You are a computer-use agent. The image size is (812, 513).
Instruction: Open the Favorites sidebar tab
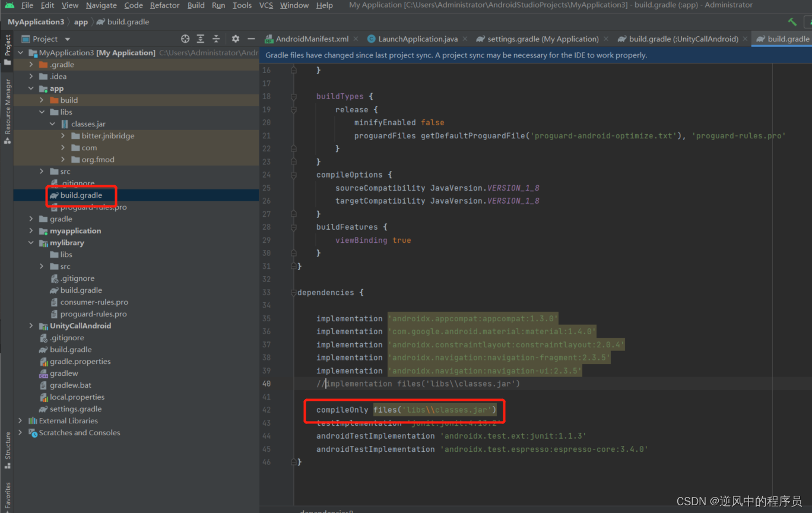click(7, 496)
